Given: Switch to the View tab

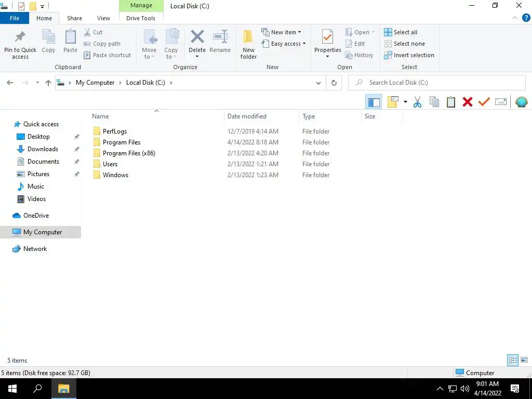Looking at the screenshot, I should click(103, 18).
